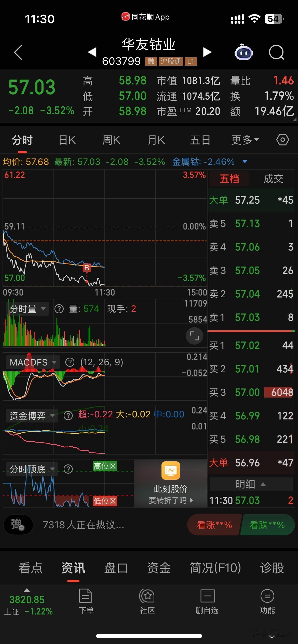298x644 pixels.
Task: Expand the quote header corner triangle
Action: click(x=294, y=119)
